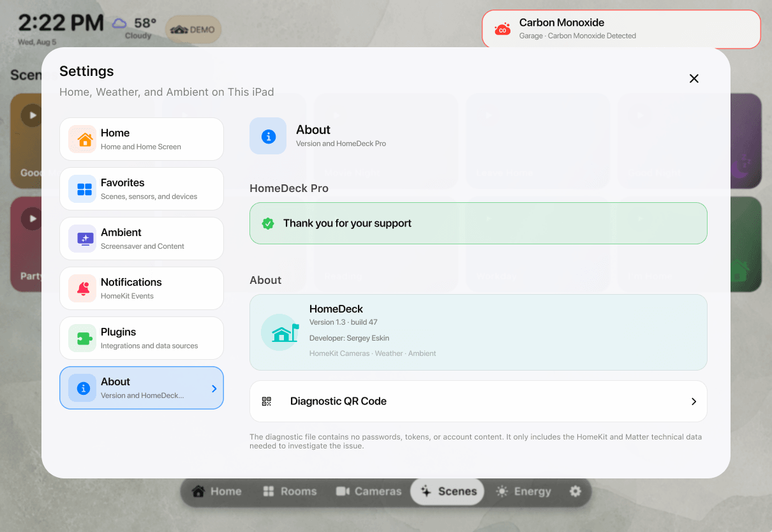Click the settings gear in bottom bar
The height and width of the screenshot is (532, 772).
[x=575, y=491]
